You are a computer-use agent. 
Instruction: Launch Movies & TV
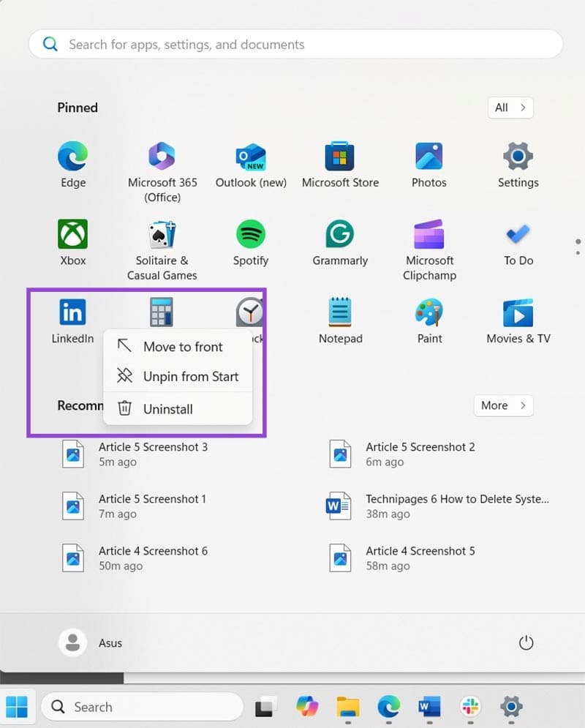pos(518,320)
